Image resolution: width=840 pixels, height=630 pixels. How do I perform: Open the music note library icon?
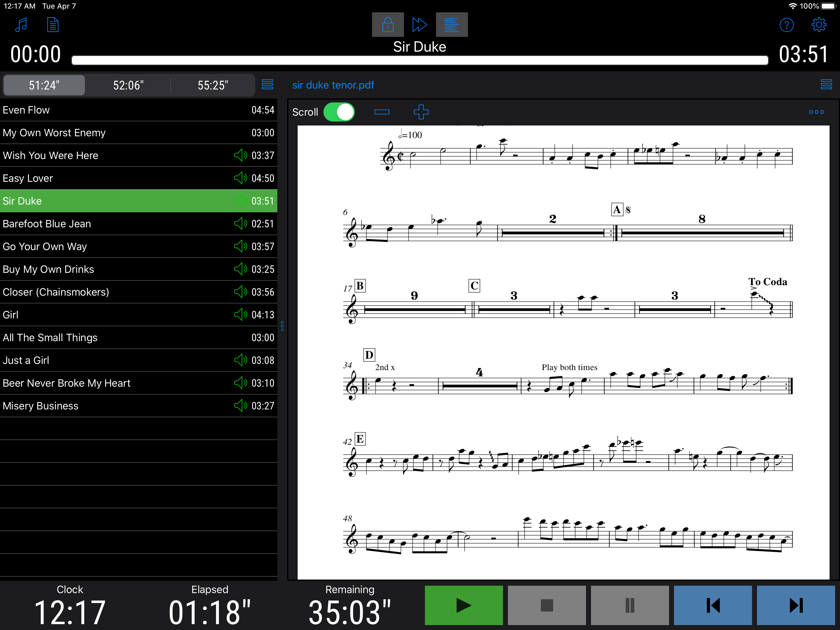[x=21, y=25]
